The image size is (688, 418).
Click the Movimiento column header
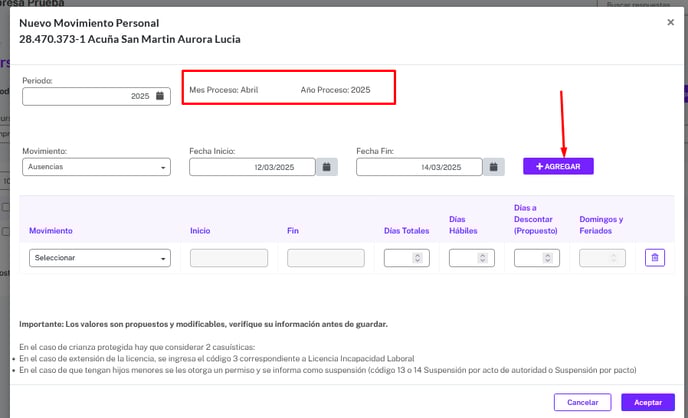pos(51,230)
